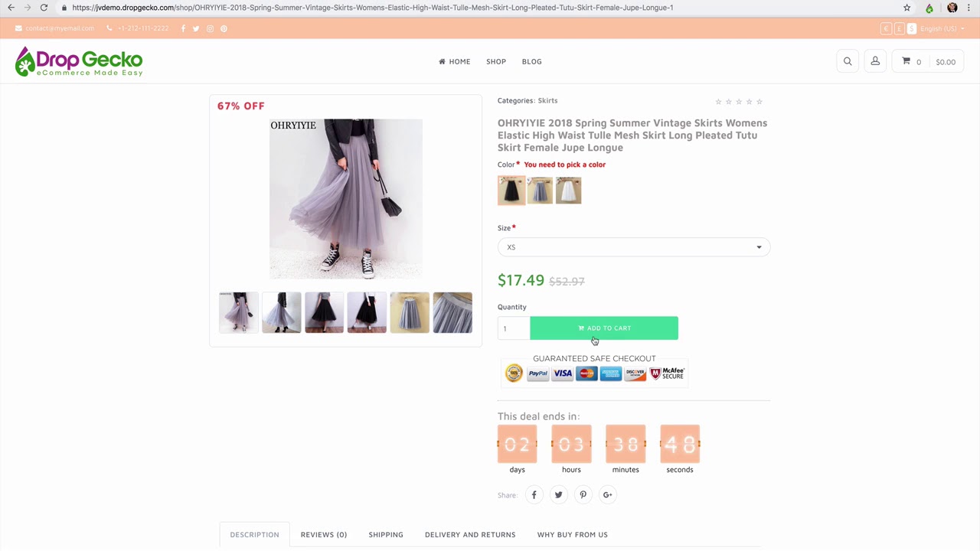980x551 pixels.
Task: Share on Twitter via share row
Action: click(559, 495)
